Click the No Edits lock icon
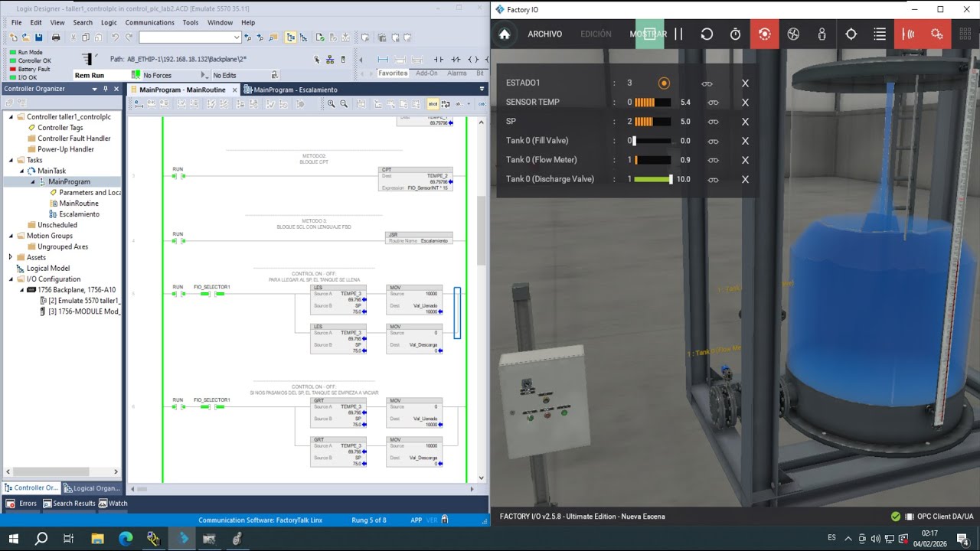980x551 pixels. coord(274,75)
